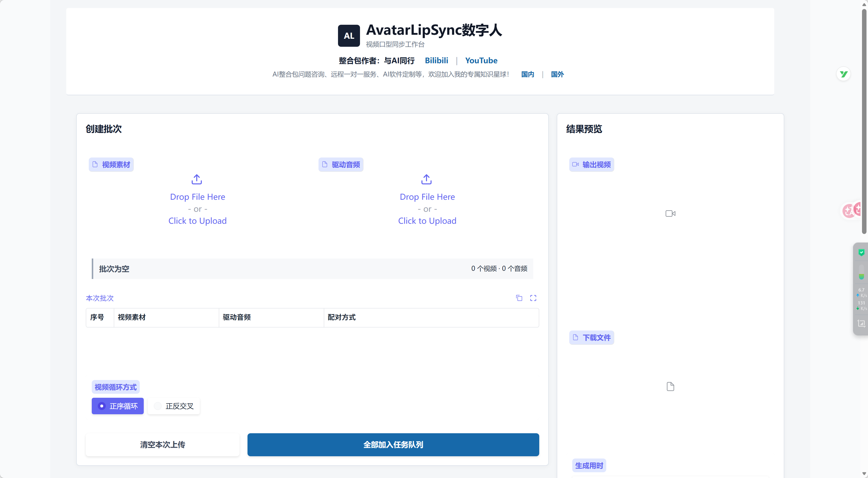Click 全部加入任务队列 button
The height and width of the screenshot is (478, 868).
[x=393, y=445]
